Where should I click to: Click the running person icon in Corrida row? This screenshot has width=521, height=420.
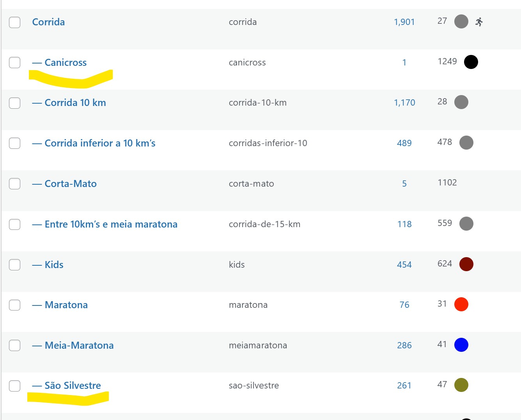click(479, 22)
